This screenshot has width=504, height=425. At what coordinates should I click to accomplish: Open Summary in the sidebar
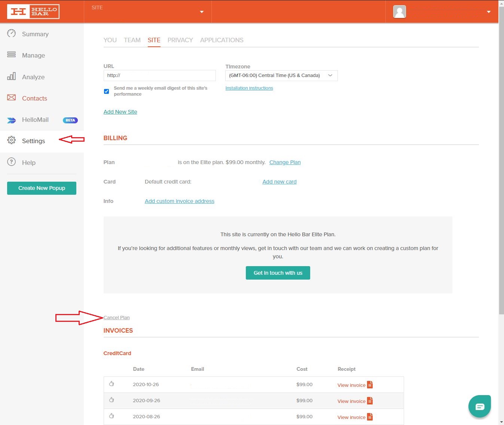[35, 34]
